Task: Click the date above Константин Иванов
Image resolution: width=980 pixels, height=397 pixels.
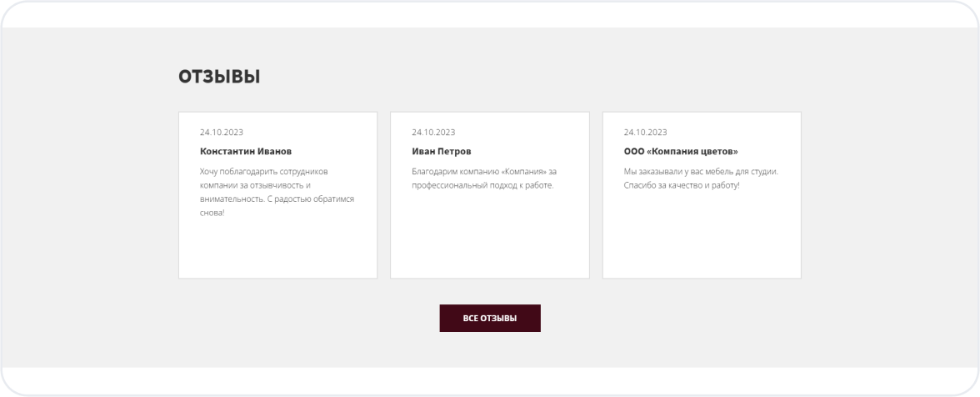Action: pyautogui.click(x=222, y=132)
